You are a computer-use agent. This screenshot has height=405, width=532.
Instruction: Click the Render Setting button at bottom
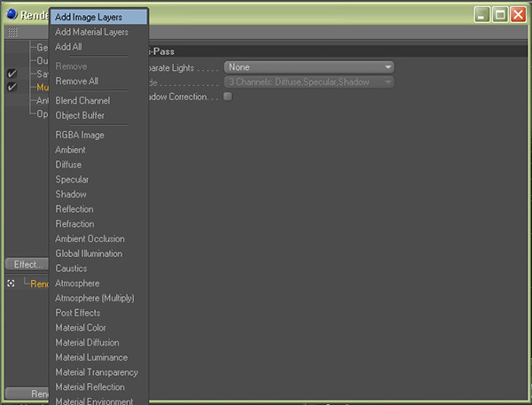pyautogui.click(x=27, y=393)
